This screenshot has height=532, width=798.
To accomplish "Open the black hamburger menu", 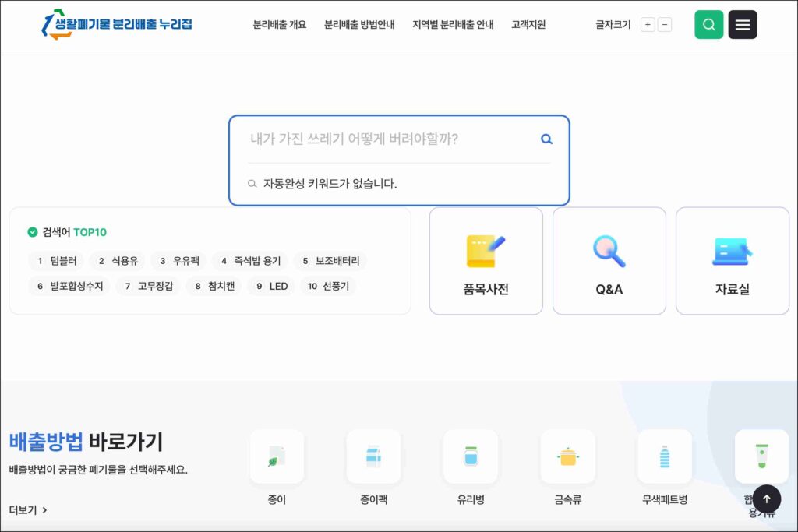I will pyautogui.click(x=742, y=25).
